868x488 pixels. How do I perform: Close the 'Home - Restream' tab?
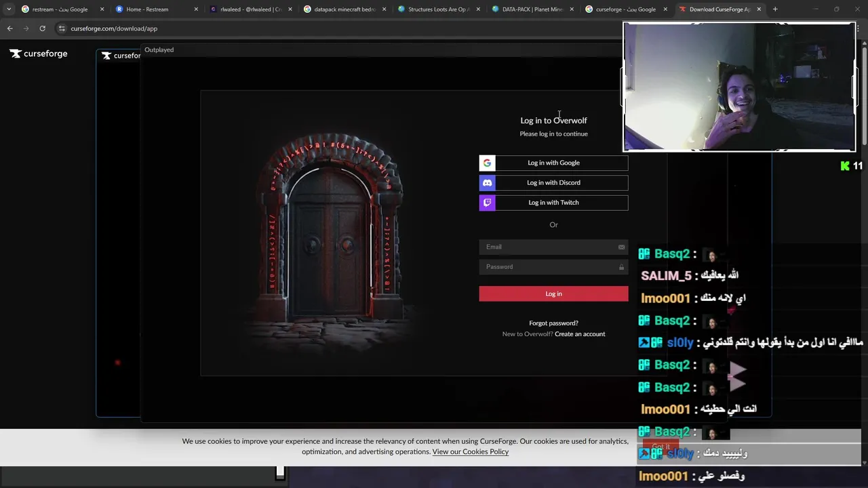pyautogui.click(x=196, y=9)
